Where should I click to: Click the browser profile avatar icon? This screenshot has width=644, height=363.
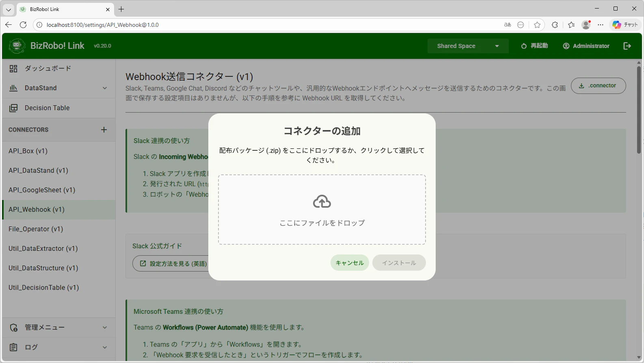pyautogui.click(x=586, y=25)
